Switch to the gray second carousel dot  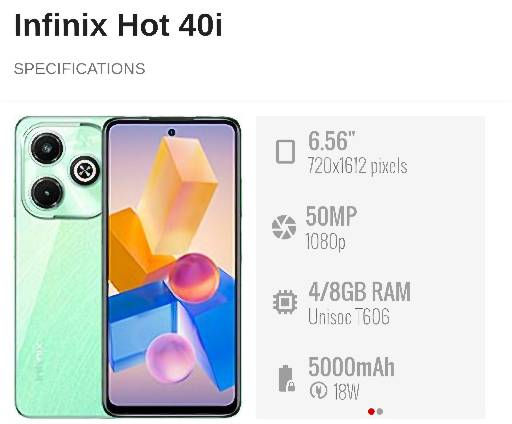click(380, 412)
